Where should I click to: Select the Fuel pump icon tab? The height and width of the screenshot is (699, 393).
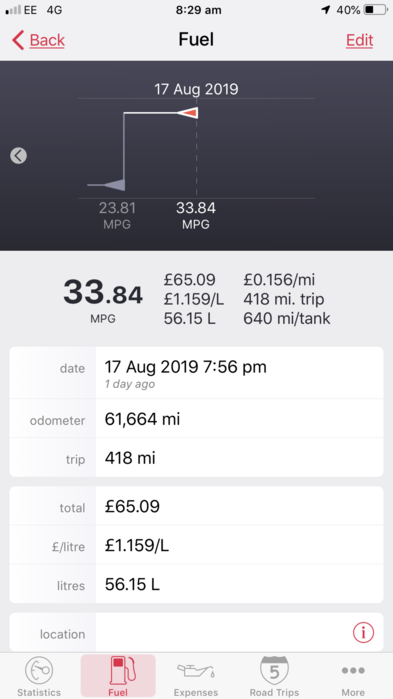pyautogui.click(x=118, y=670)
